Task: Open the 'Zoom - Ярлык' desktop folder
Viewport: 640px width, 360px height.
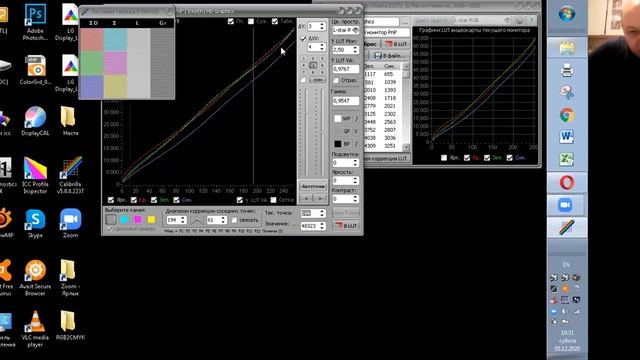Action: tap(69, 278)
